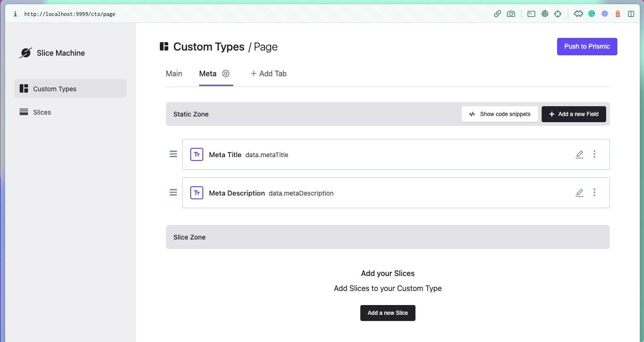Click the extensions puzzle piece icon
644x342 pixels.
tap(578, 14)
